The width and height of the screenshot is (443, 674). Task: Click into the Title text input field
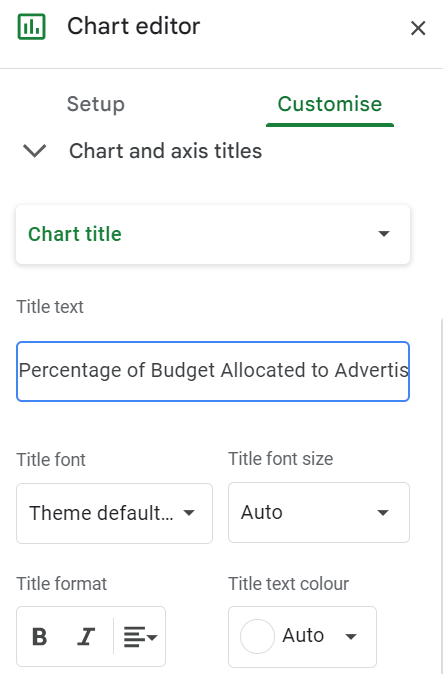tap(213, 371)
